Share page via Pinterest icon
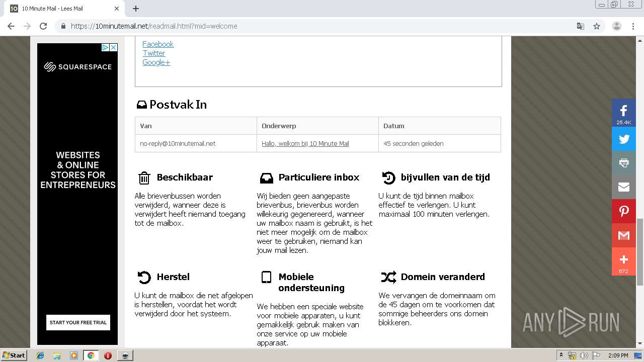Image resolution: width=644 pixels, height=362 pixels. click(x=624, y=211)
